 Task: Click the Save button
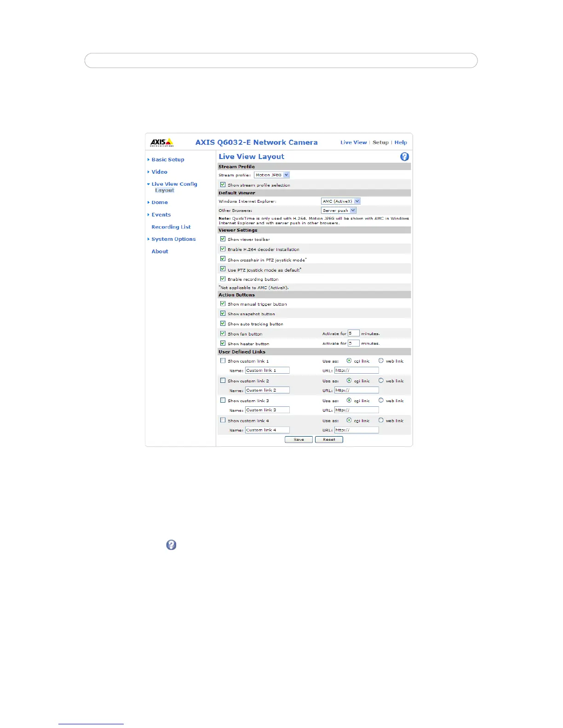click(299, 439)
